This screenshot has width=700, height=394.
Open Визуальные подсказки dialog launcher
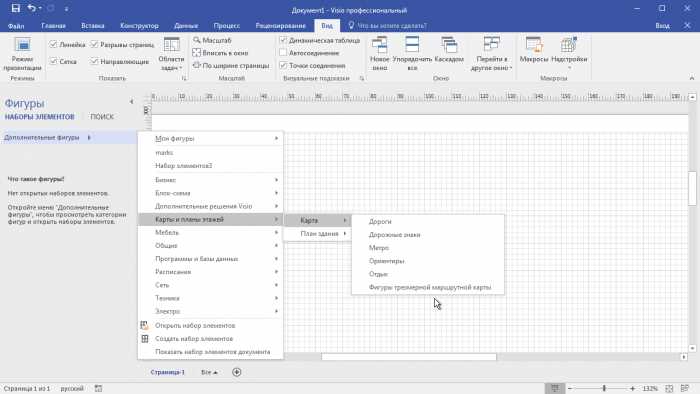coord(362,79)
